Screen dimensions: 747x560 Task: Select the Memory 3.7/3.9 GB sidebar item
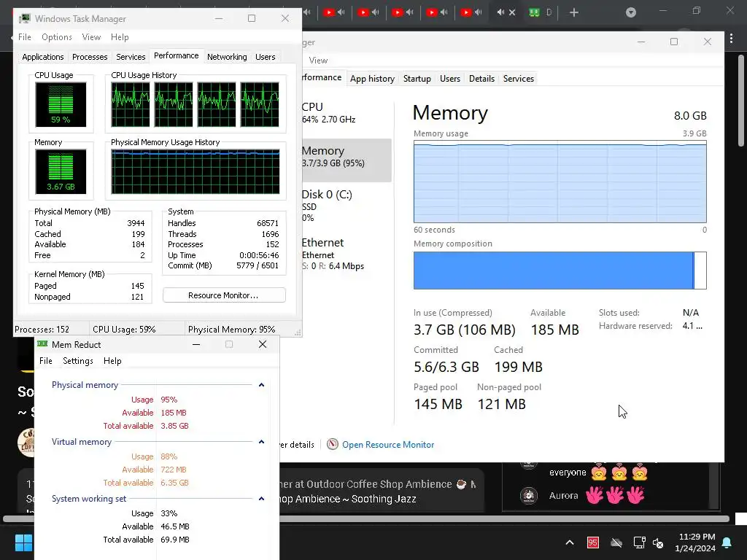tap(346, 160)
